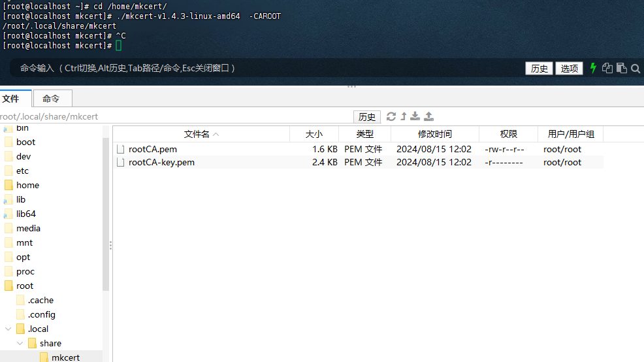The width and height of the screenshot is (644, 362).
Task: Collapse the .local folder in tree
Action: pos(8,329)
